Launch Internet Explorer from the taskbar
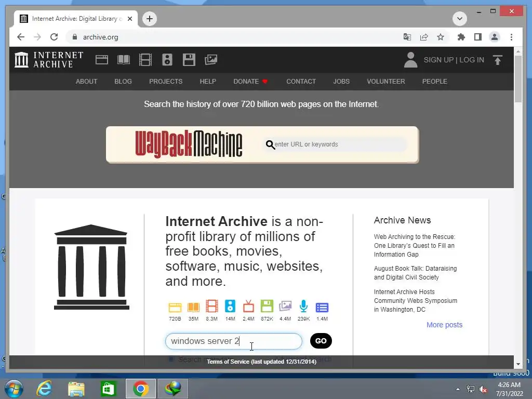This screenshot has width=532, height=399. point(45,389)
